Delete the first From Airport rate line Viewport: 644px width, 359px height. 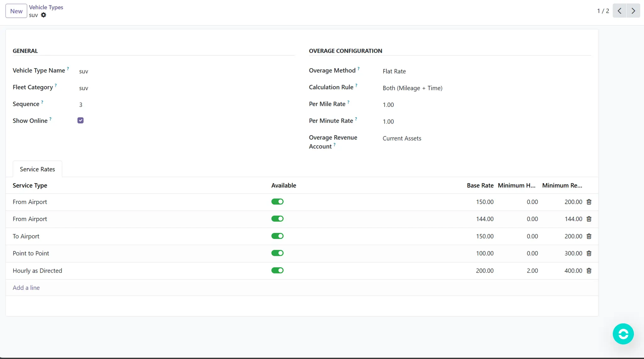click(589, 202)
